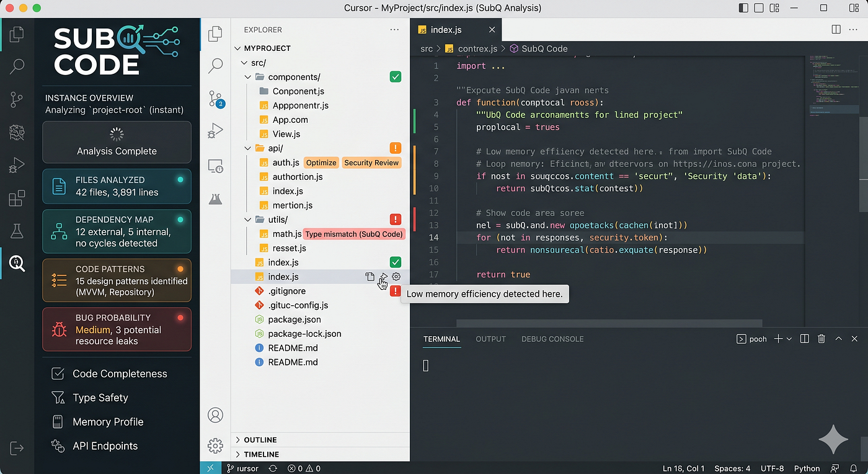Toggle the bottom panel layout icon

(x=759, y=8)
